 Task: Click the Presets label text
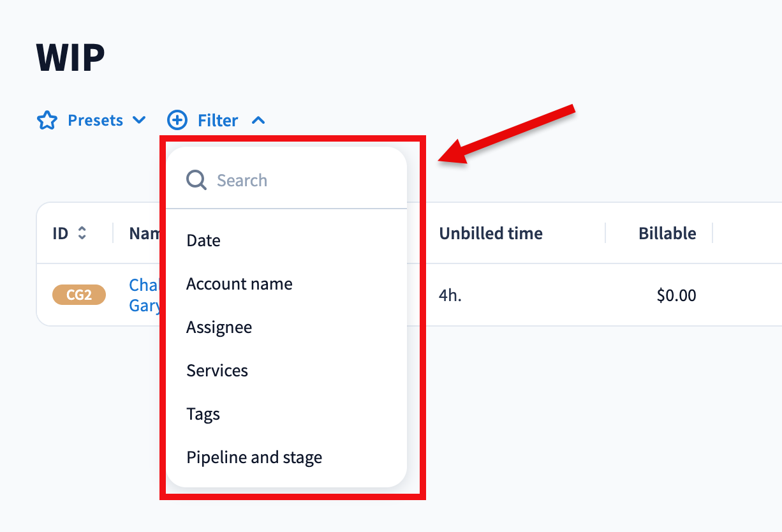pos(96,121)
